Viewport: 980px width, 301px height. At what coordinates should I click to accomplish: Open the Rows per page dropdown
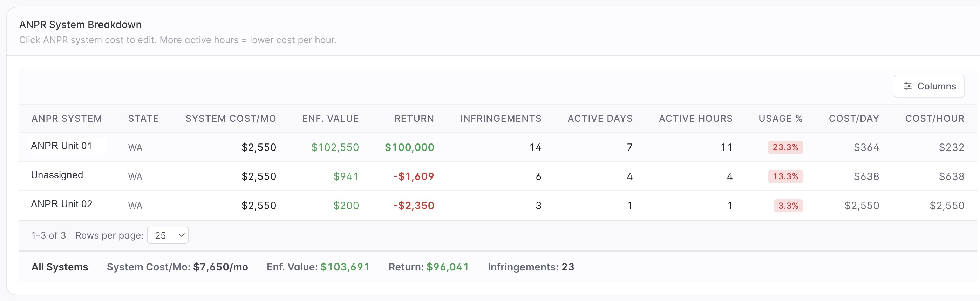pyautogui.click(x=168, y=235)
